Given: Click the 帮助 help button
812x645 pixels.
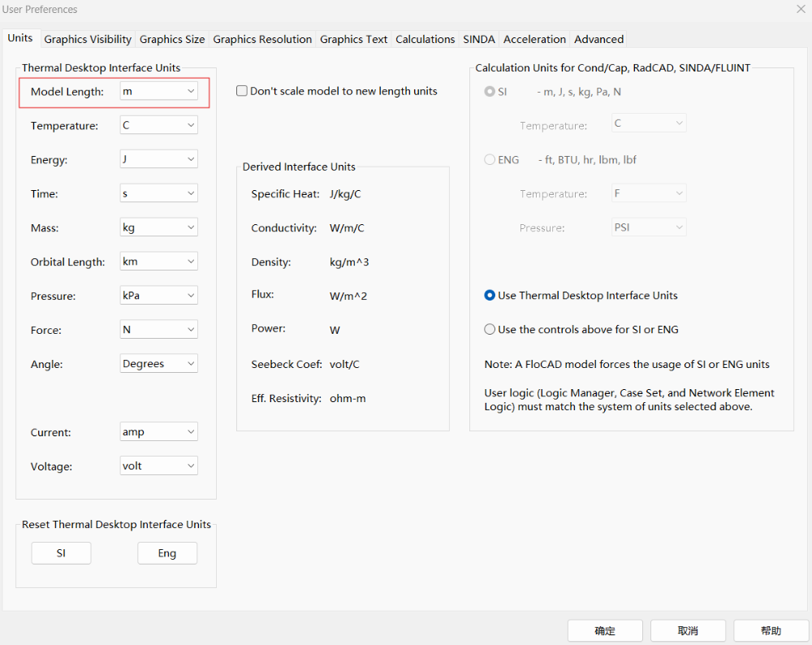Looking at the screenshot, I should [771, 631].
